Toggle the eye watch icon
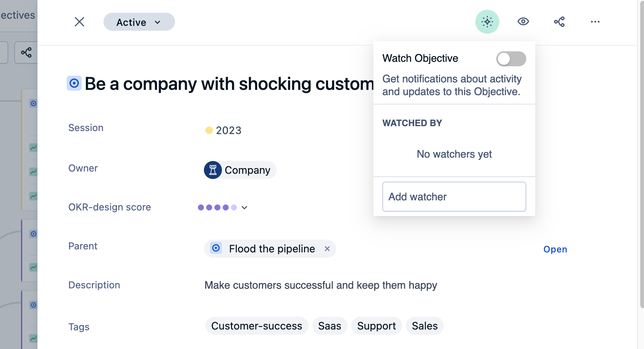The image size is (644, 349). tap(523, 22)
